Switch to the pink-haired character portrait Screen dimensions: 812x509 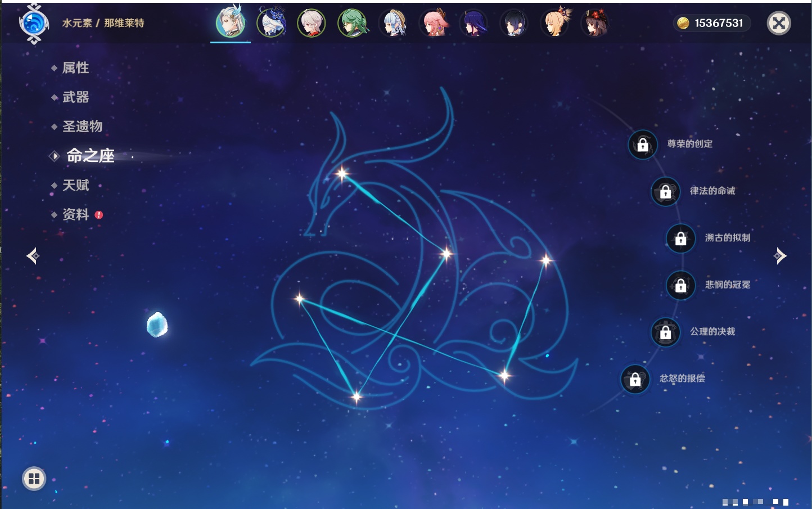coord(434,23)
